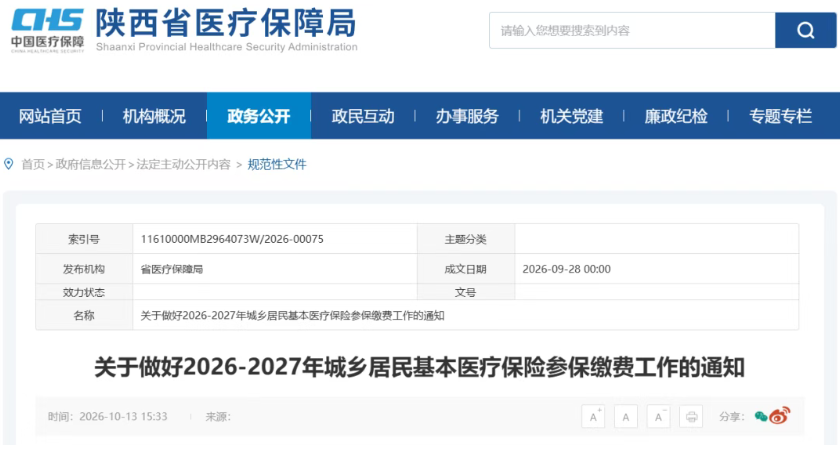Image resolution: width=840 pixels, height=469 pixels.
Task: Click the 名称 label cell
Action: tap(84, 315)
